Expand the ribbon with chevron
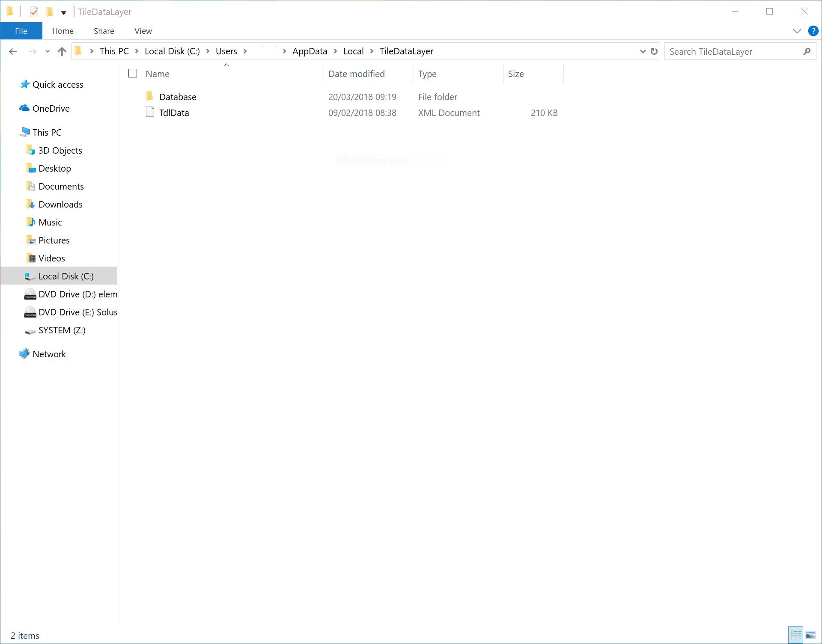Viewport: 822px width, 644px height. (x=797, y=31)
